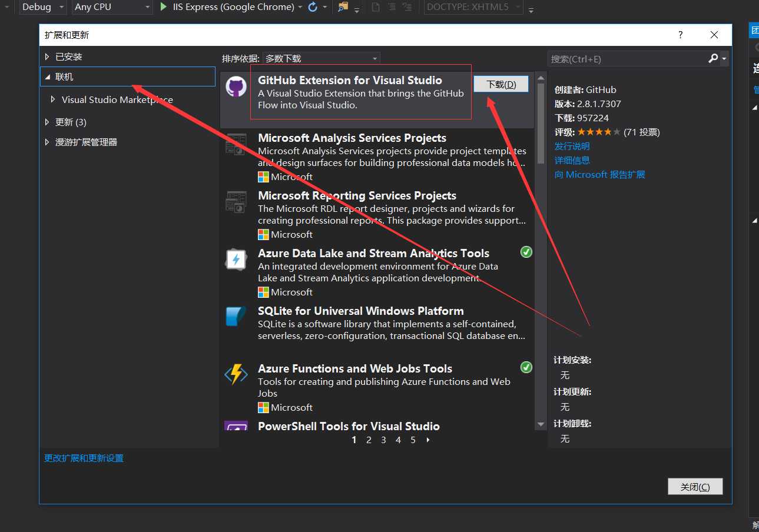Click the help question mark in dialog title
The height and width of the screenshot is (532, 759).
(680, 35)
